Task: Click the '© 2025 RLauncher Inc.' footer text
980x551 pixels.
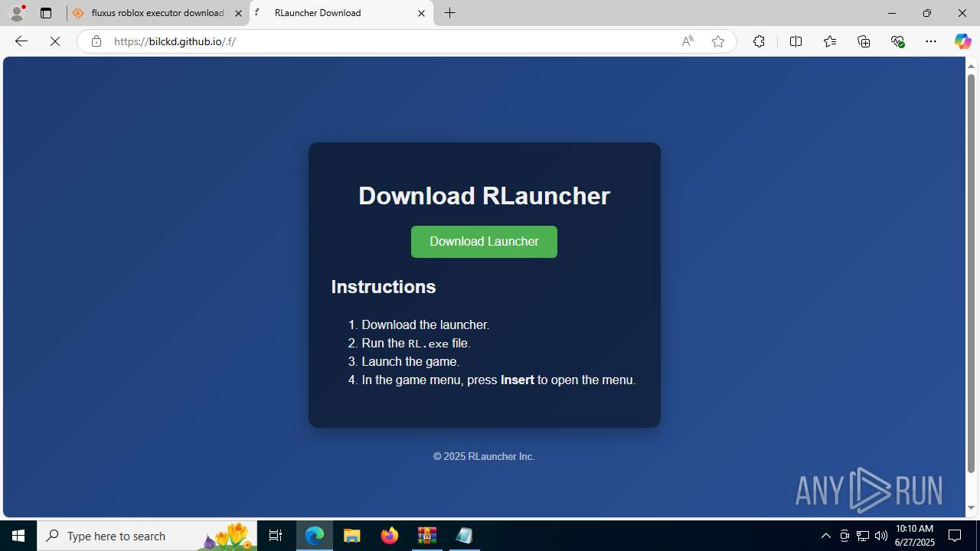Action: (484, 456)
